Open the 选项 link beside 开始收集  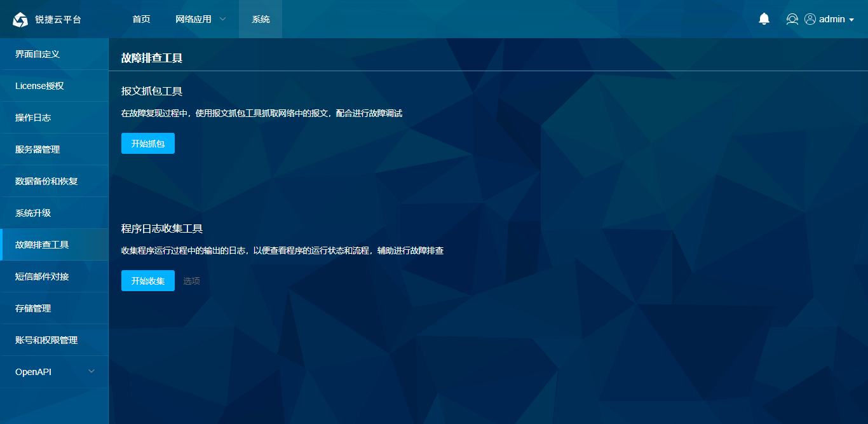click(x=191, y=281)
